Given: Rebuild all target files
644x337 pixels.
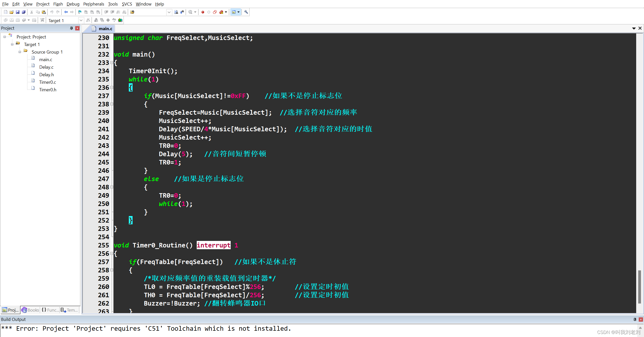Looking at the screenshot, I should pyautogui.click(x=18, y=20).
